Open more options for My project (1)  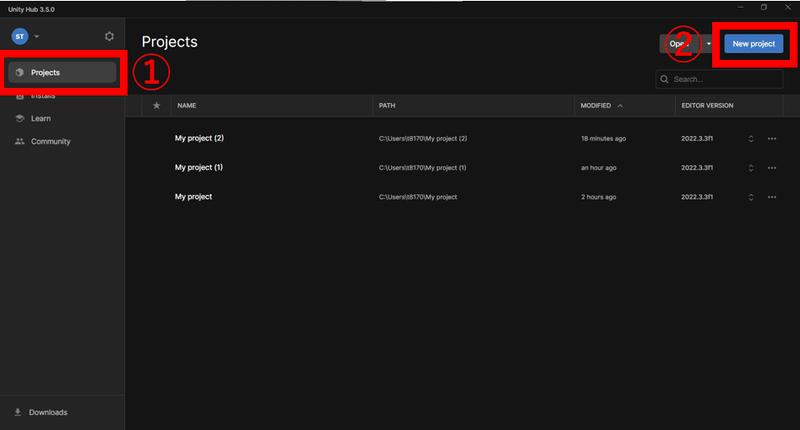772,168
